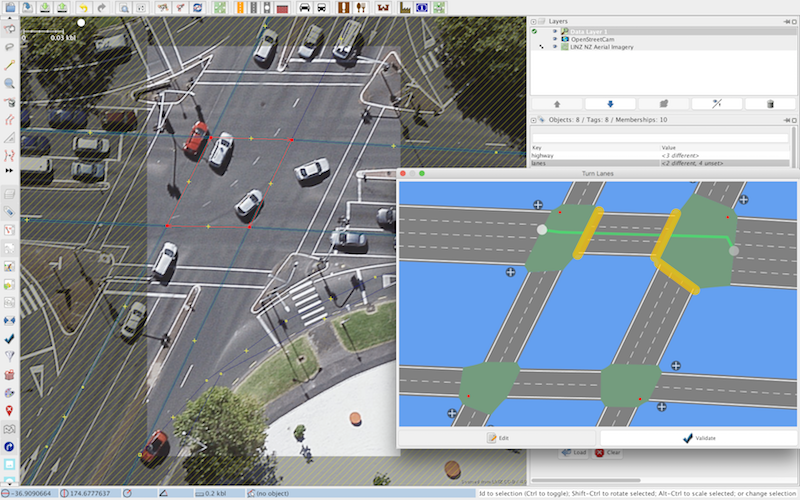Click the car preset icon in toolbar
The image size is (800, 500).
[x=305, y=8]
